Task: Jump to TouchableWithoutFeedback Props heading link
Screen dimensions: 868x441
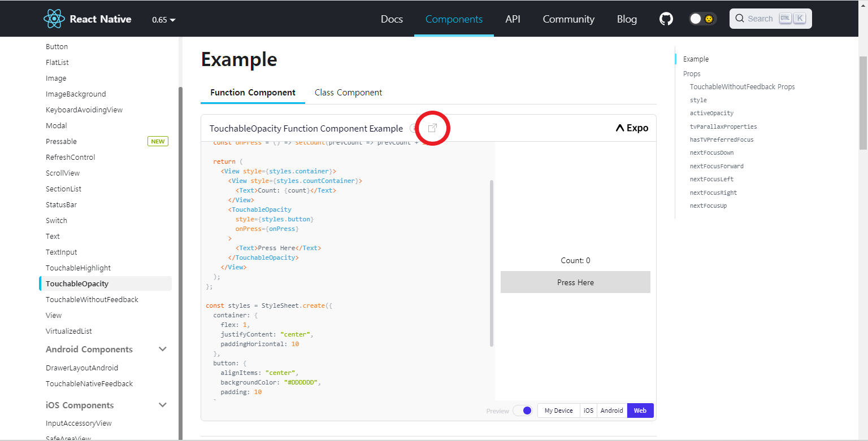Action: [x=742, y=87]
